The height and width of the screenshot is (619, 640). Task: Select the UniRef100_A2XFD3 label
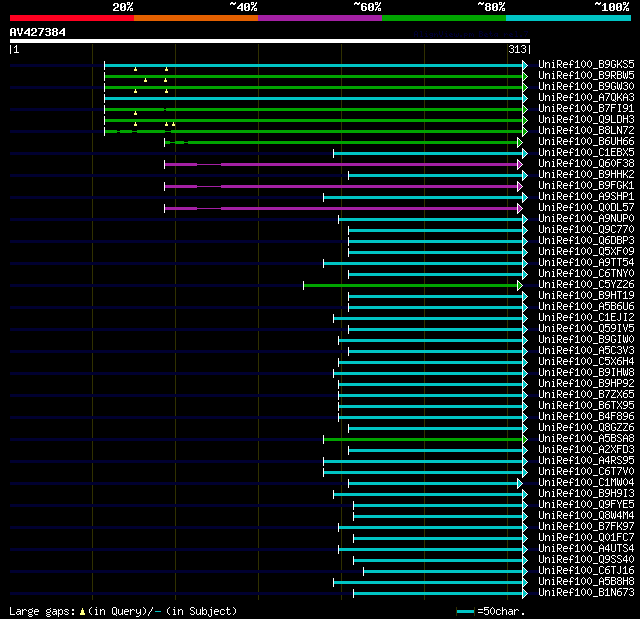pos(586,450)
